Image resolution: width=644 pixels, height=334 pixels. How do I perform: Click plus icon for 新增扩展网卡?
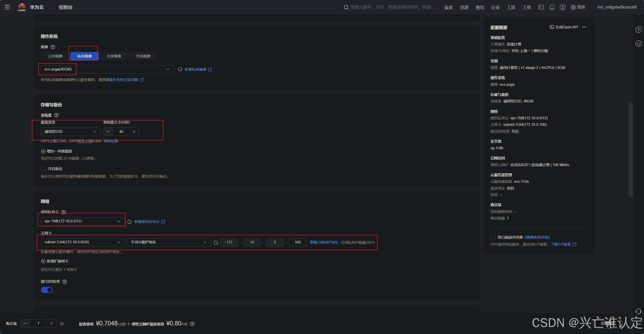43,261
